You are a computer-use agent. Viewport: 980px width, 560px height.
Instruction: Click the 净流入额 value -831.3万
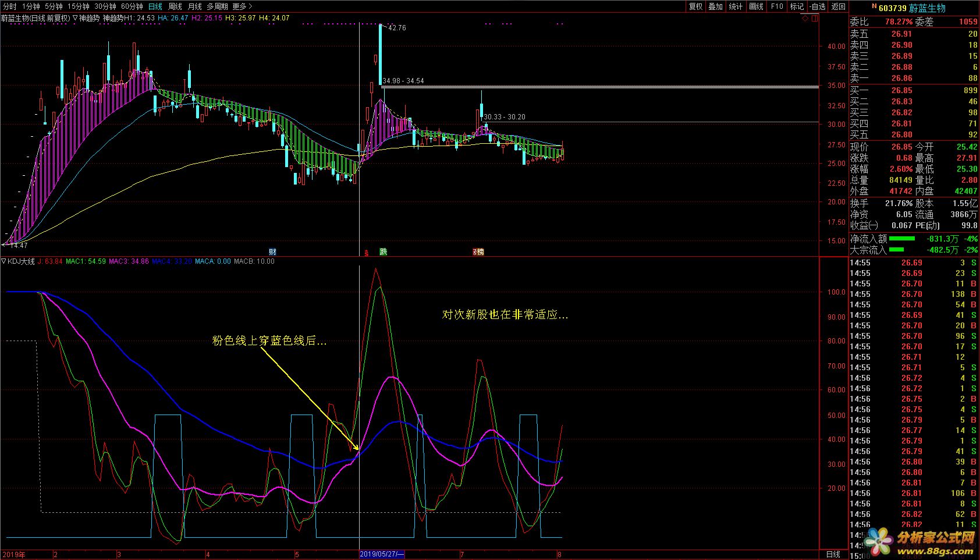pyautogui.click(x=943, y=239)
